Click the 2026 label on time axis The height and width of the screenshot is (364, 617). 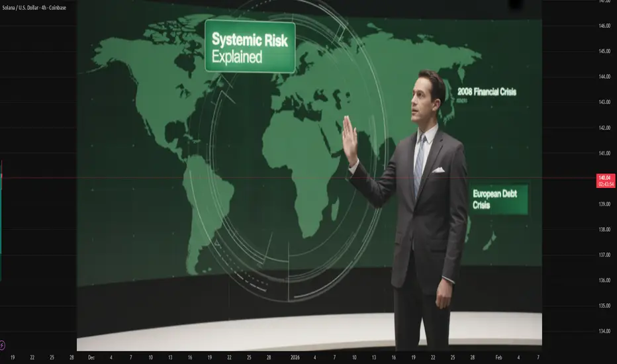[x=295, y=357]
